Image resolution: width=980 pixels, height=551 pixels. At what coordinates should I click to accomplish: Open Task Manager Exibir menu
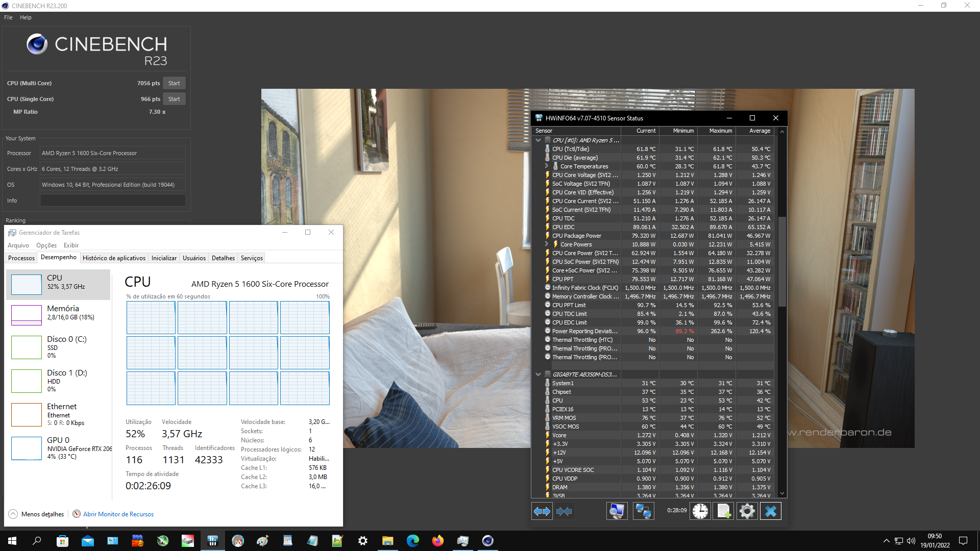(x=71, y=245)
